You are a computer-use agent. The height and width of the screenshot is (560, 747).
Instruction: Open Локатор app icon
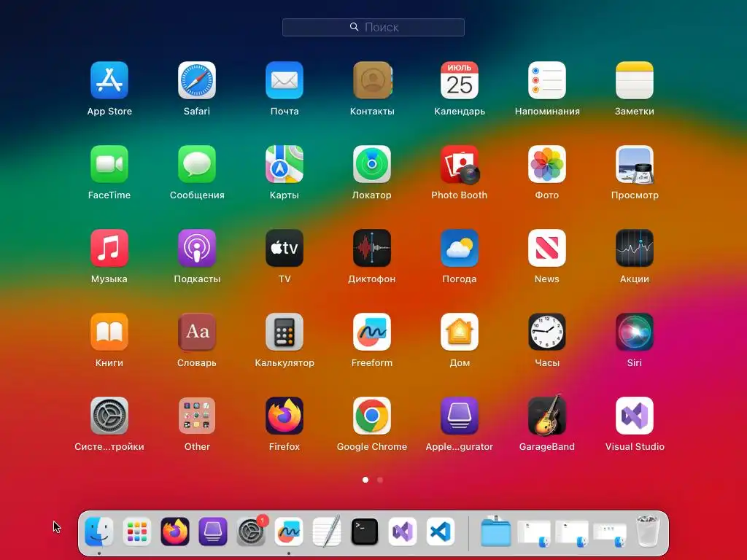click(372, 164)
